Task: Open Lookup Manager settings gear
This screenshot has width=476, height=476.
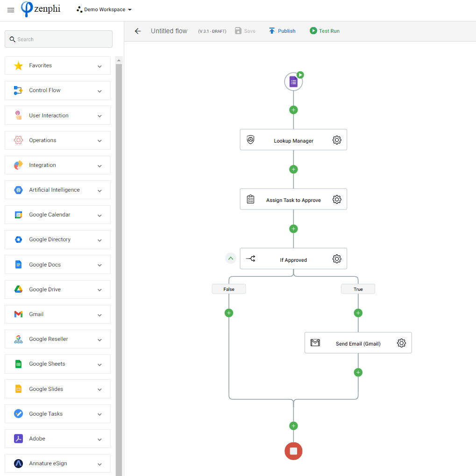Action: point(337,140)
